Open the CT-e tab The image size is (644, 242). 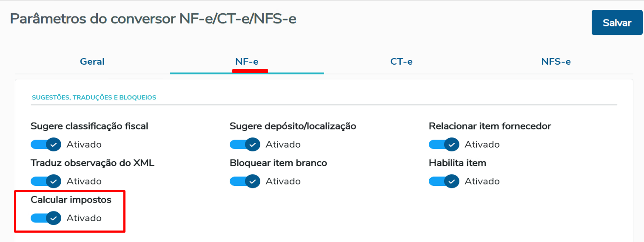[401, 62]
